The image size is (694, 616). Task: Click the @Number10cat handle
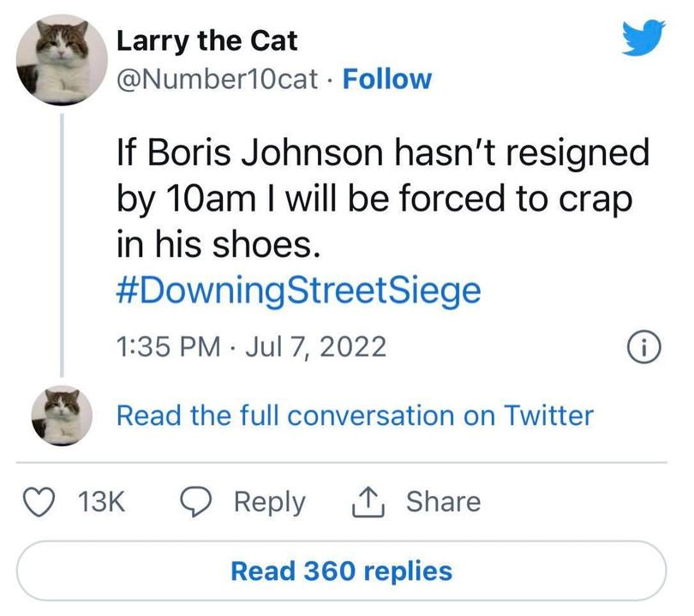220,80
